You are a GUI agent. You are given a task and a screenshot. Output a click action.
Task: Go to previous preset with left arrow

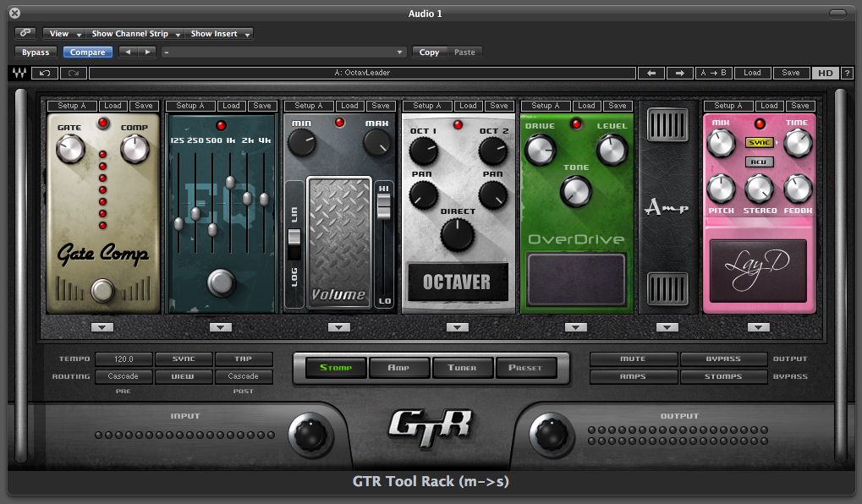(x=651, y=74)
